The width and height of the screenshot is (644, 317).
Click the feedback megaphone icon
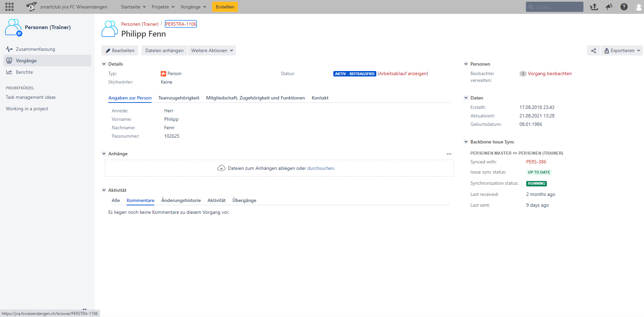[609, 7]
